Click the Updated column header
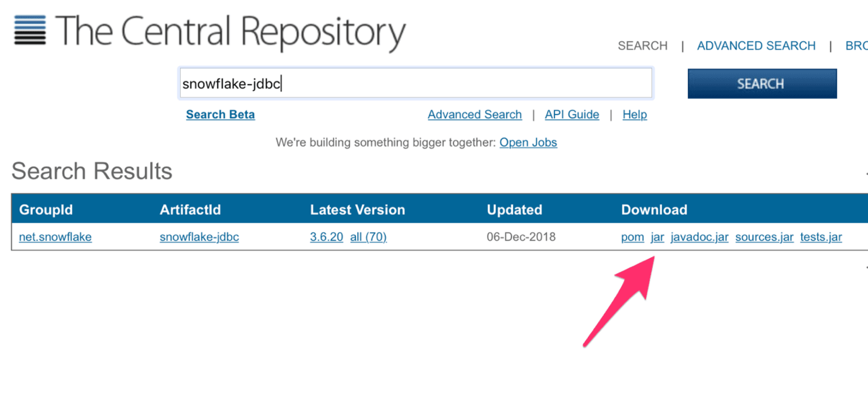Viewport: 868px width, 408px height. coord(514,210)
